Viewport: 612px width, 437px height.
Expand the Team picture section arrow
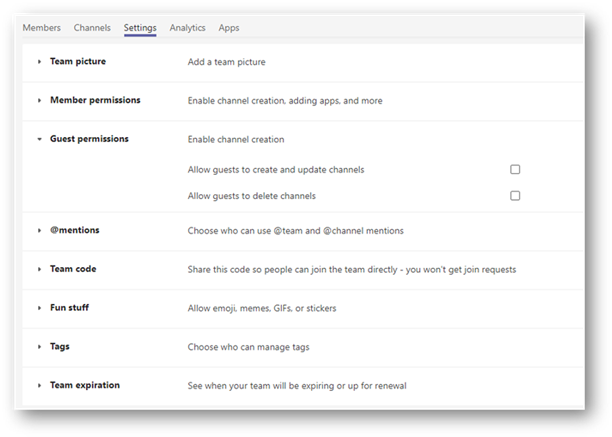click(39, 62)
